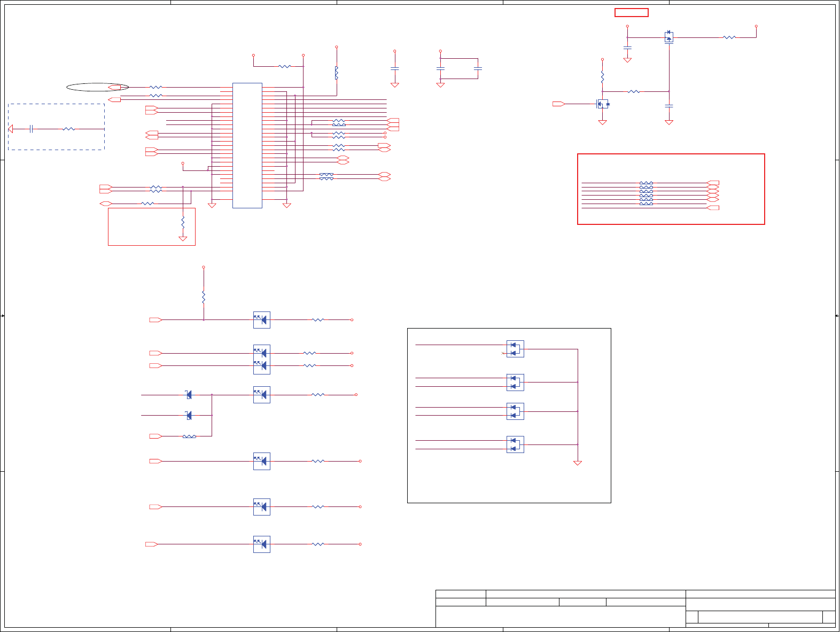Select the resistor inside the dashed blue box
Screen dimensions: 840x632
[68, 129]
